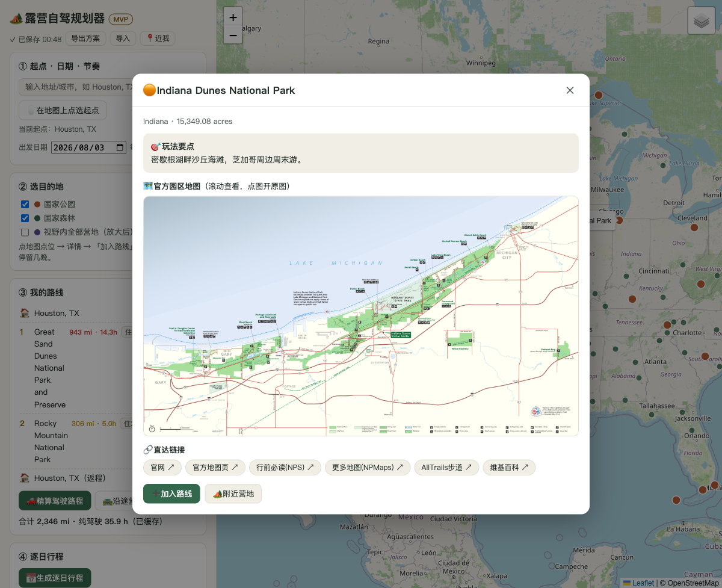Click 在地图上点选起点 button
This screenshot has width=722, height=588.
pos(63,110)
